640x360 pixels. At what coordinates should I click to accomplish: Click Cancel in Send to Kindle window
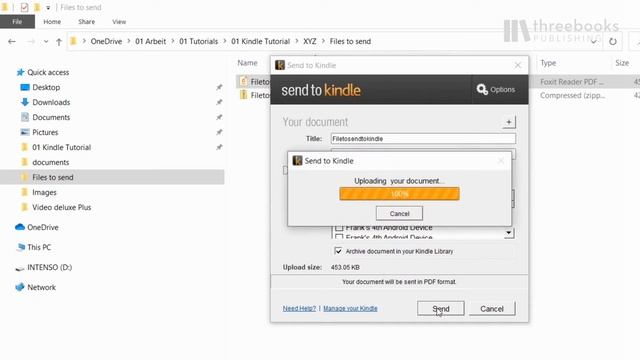click(x=492, y=309)
